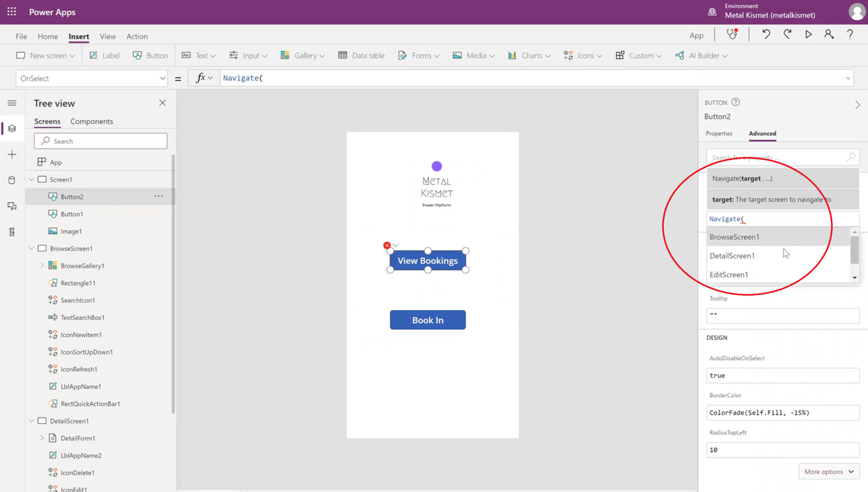Screen dimensions: 868x492
Task: Select DetailScreen1 from the Navigate suggestions
Action: tap(732, 255)
